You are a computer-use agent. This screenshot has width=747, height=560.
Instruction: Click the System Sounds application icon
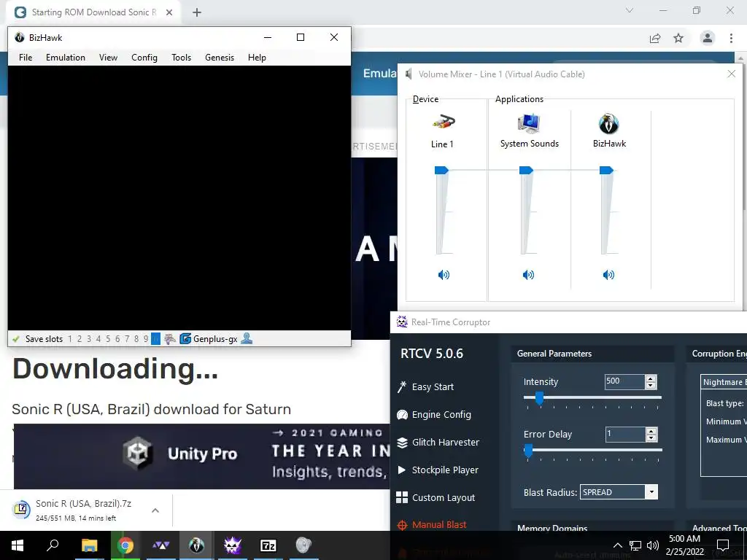[x=528, y=123]
